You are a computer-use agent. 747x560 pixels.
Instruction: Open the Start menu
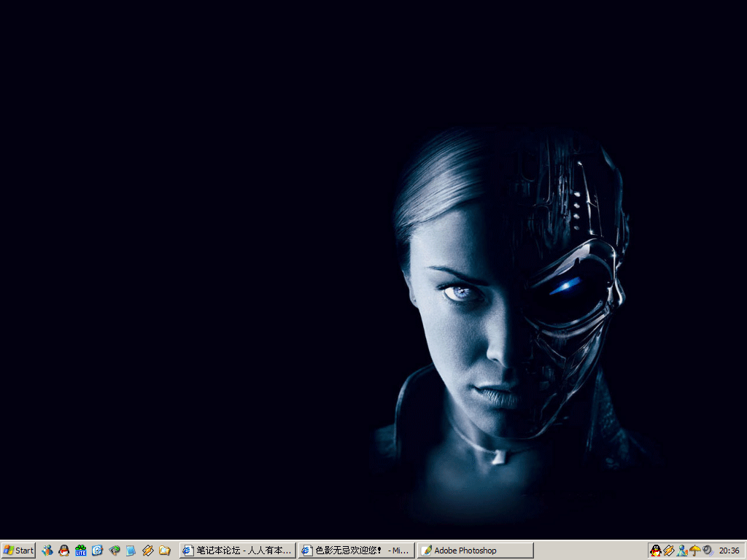pos(18,551)
